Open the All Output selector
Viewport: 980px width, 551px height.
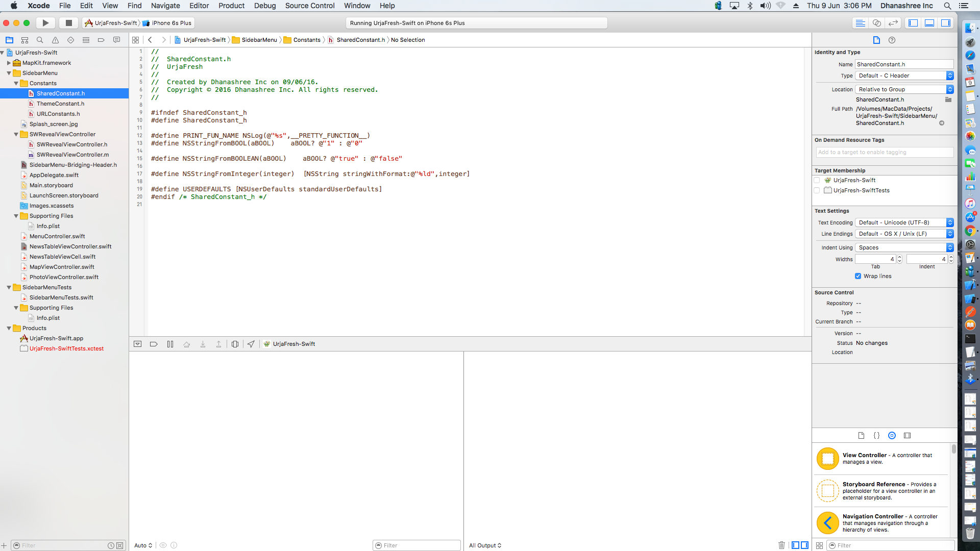click(x=485, y=545)
